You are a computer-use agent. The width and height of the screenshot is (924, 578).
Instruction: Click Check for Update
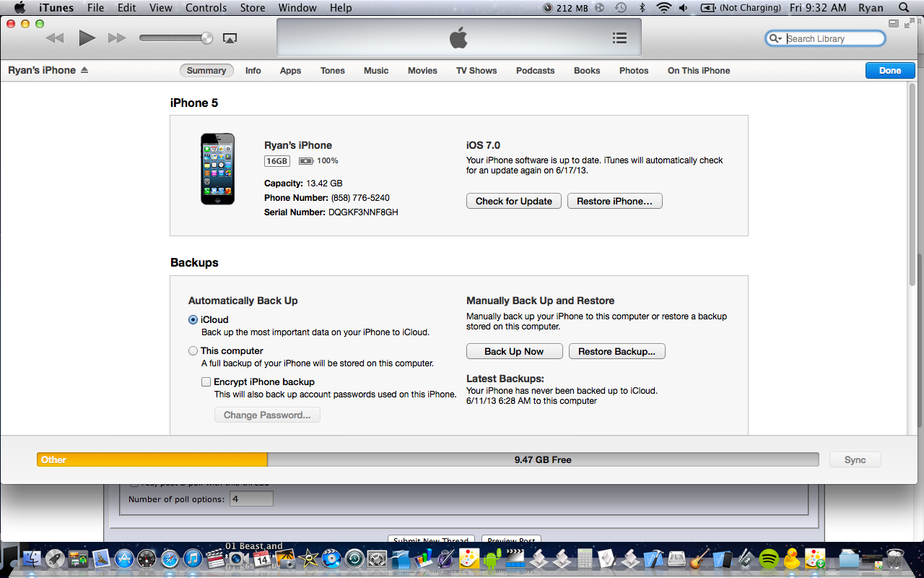[514, 202]
